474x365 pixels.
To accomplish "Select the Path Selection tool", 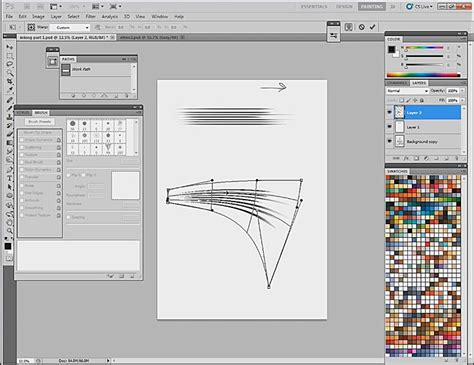I will click(9, 187).
